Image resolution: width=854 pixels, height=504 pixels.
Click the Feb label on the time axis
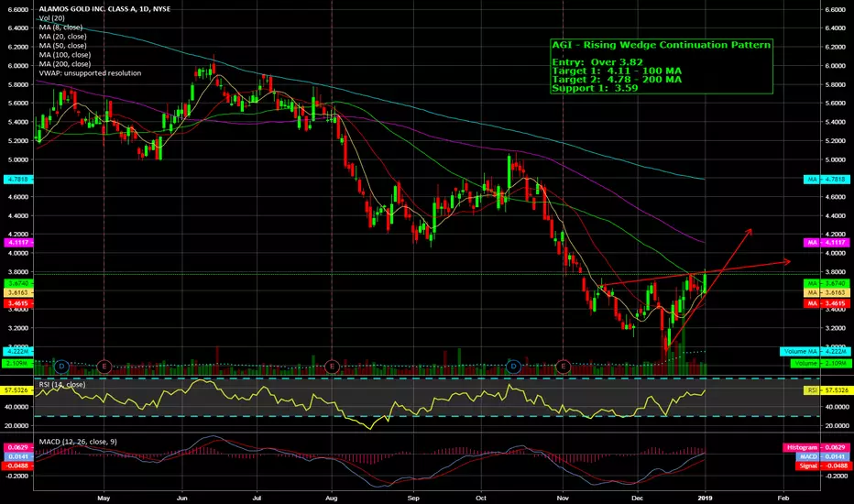tap(783, 498)
